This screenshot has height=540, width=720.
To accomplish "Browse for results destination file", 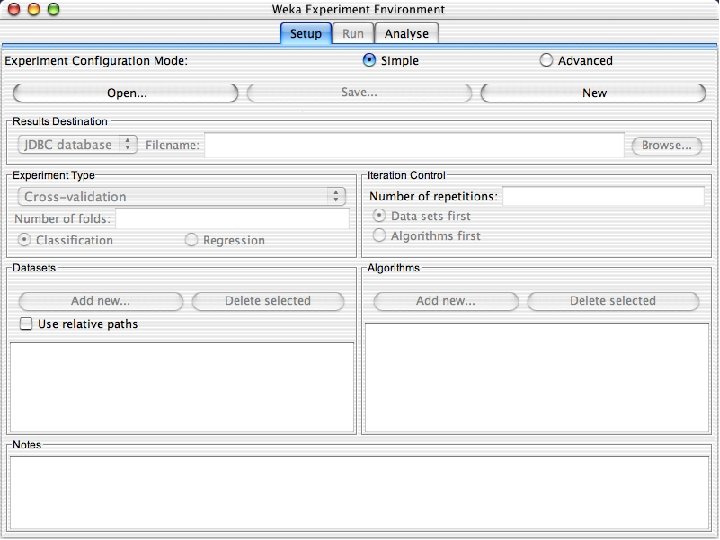I will click(x=667, y=145).
